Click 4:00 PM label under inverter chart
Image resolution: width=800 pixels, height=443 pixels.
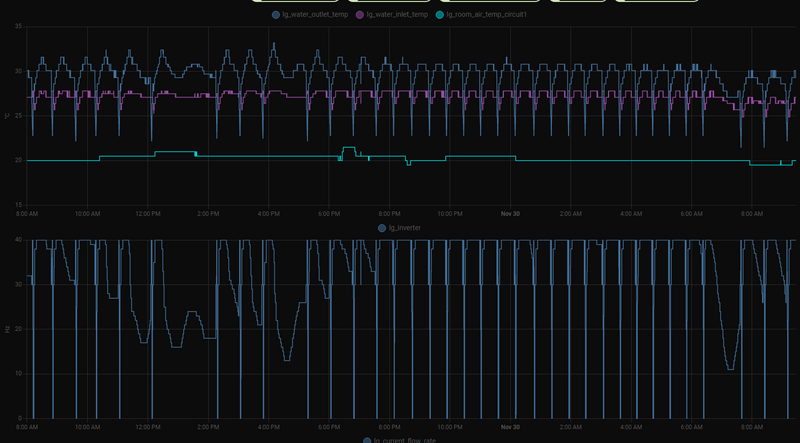point(268,427)
